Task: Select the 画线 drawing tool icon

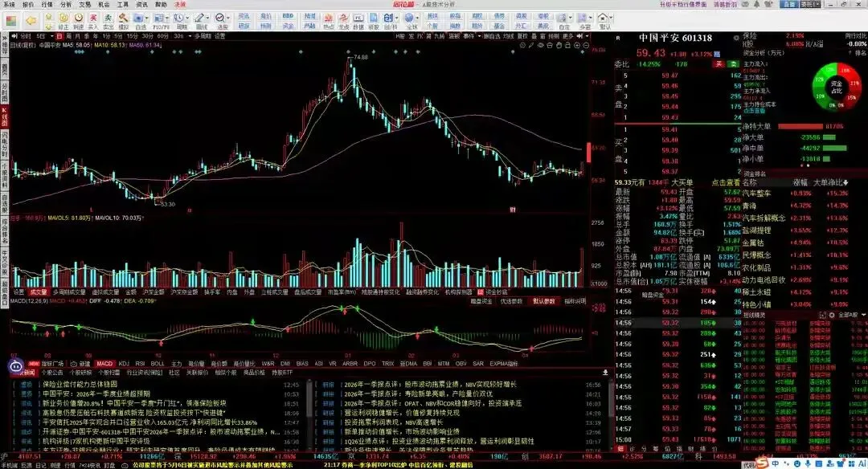Action: [x=199, y=18]
